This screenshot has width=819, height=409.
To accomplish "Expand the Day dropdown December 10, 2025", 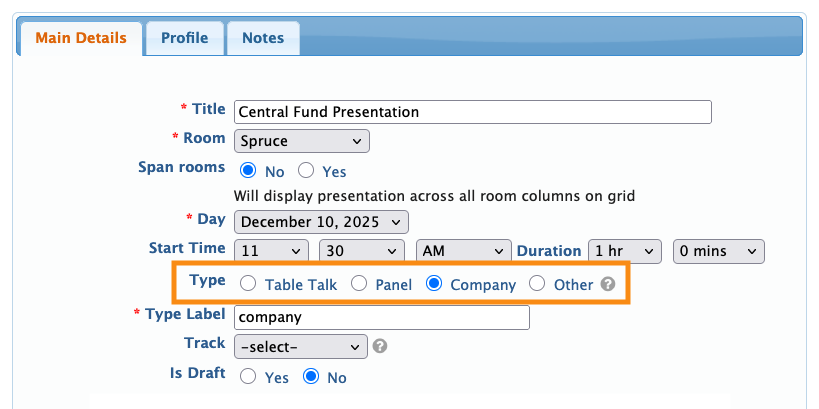I will tap(321, 222).
